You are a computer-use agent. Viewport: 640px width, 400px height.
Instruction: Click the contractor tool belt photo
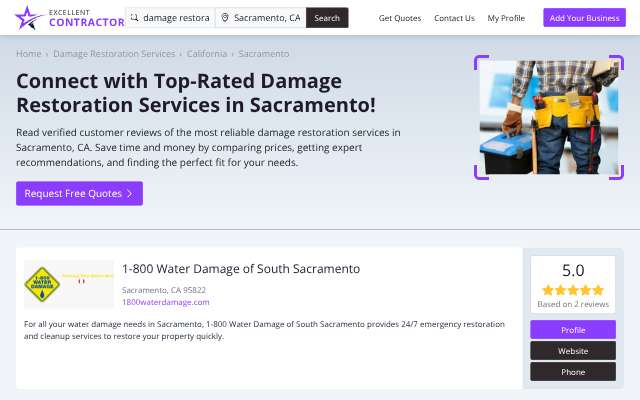(549, 117)
